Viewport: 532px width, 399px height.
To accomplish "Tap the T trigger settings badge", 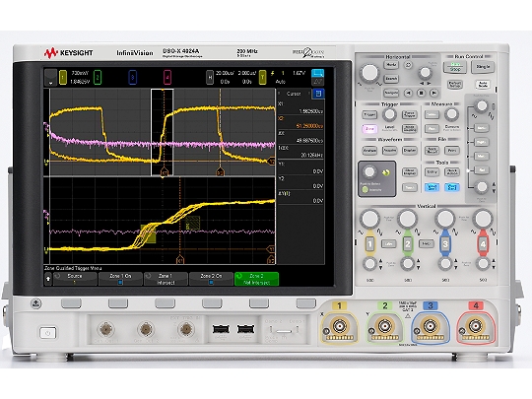I will click(262, 78).
